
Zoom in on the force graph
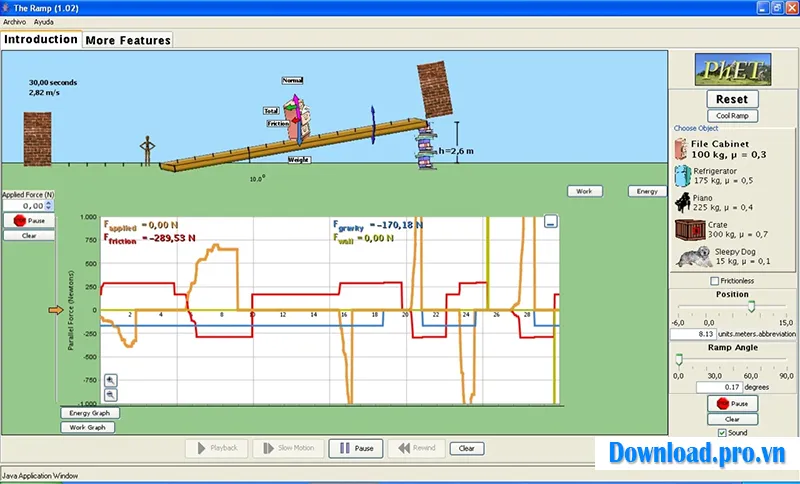click(110, 380)
